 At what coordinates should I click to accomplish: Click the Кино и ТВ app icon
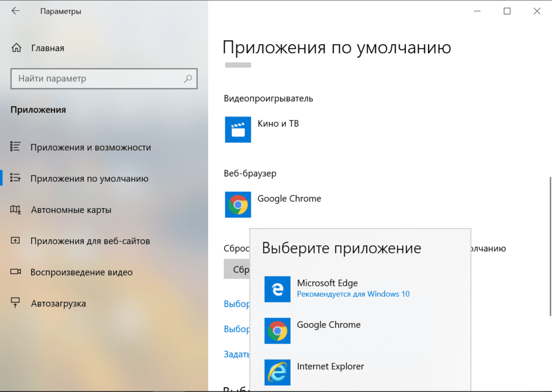(x=238, y=129)
